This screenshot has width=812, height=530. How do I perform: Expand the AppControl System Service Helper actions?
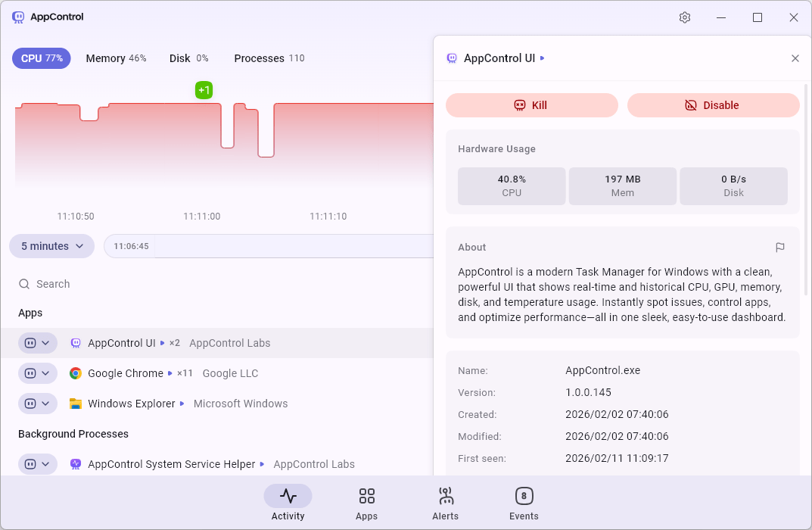coord(38,464)
